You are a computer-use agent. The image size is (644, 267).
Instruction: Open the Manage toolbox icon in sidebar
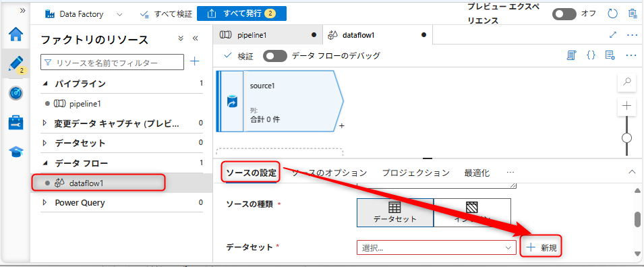[16, 123]
